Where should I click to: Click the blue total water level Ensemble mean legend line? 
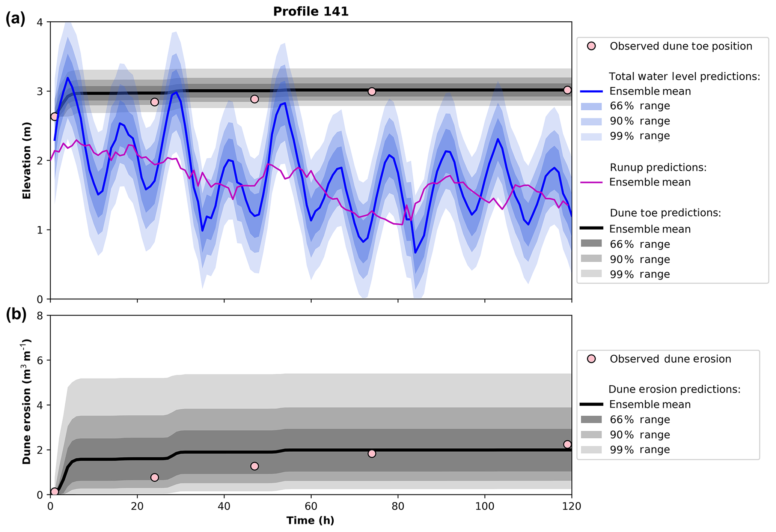(x=591, y=92)
